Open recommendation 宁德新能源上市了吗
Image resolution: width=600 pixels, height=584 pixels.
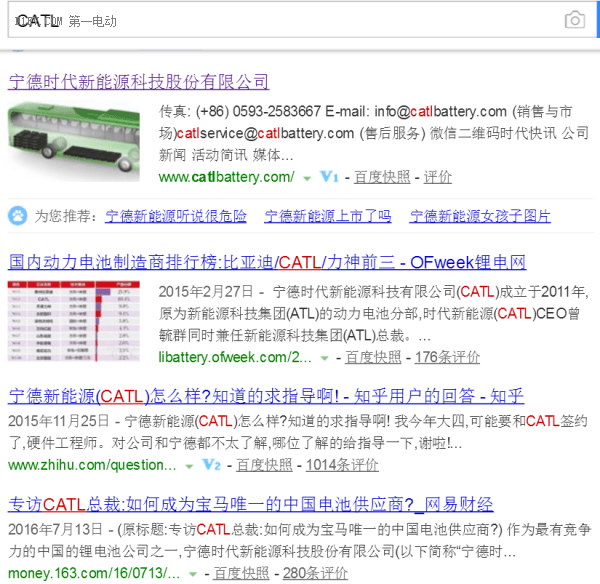pyautogui.click(x=328, y=216)
